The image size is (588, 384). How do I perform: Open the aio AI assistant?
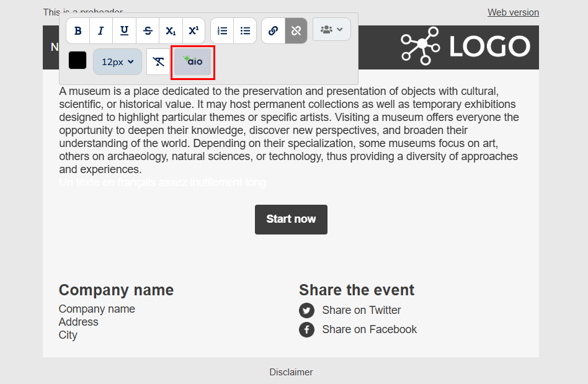193,61
